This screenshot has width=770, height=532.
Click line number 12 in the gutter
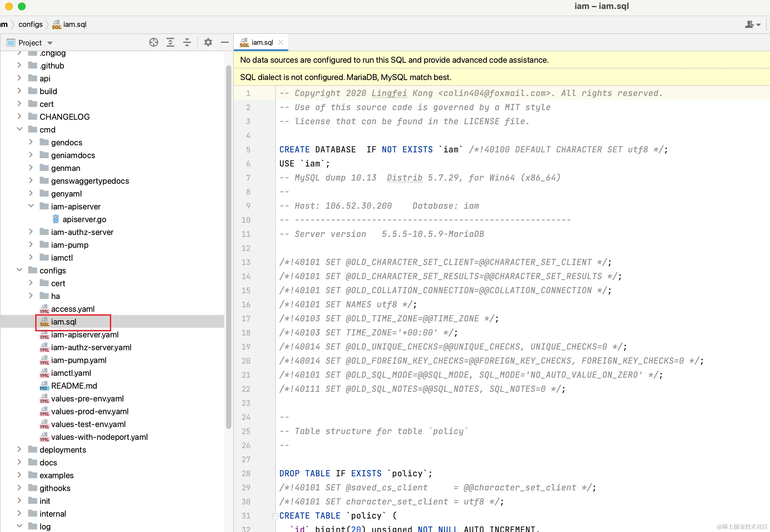246,248
